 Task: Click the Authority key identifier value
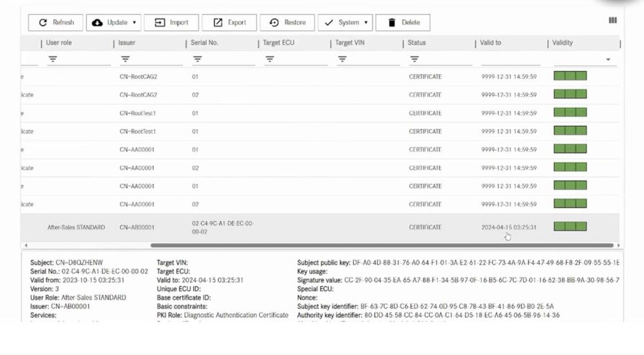tap(462, 315)
